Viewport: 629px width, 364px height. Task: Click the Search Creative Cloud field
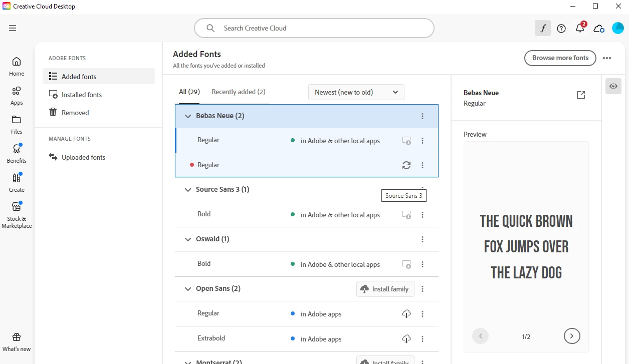point(314,28)
